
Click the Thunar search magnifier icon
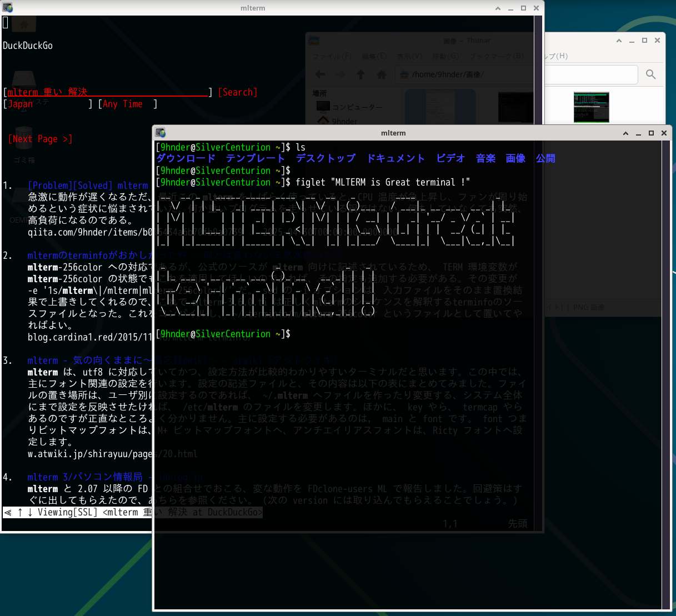click(x=650, y=74)
